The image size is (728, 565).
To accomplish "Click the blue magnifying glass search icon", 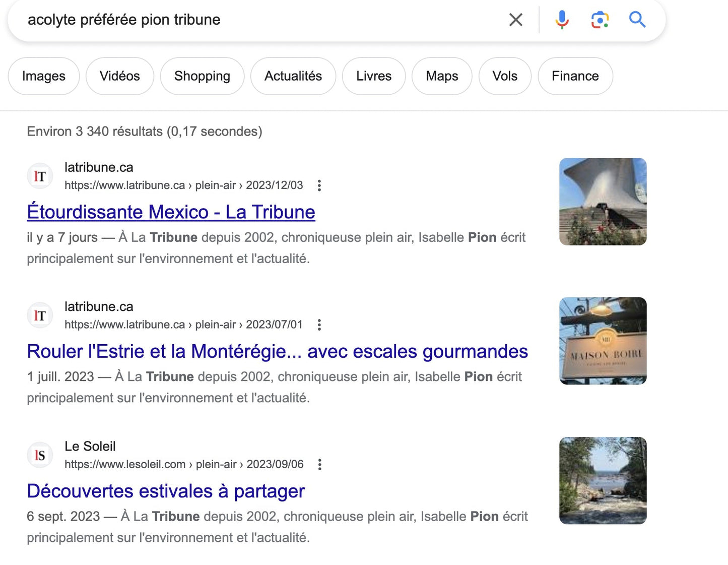I will (x=637, y=20).
